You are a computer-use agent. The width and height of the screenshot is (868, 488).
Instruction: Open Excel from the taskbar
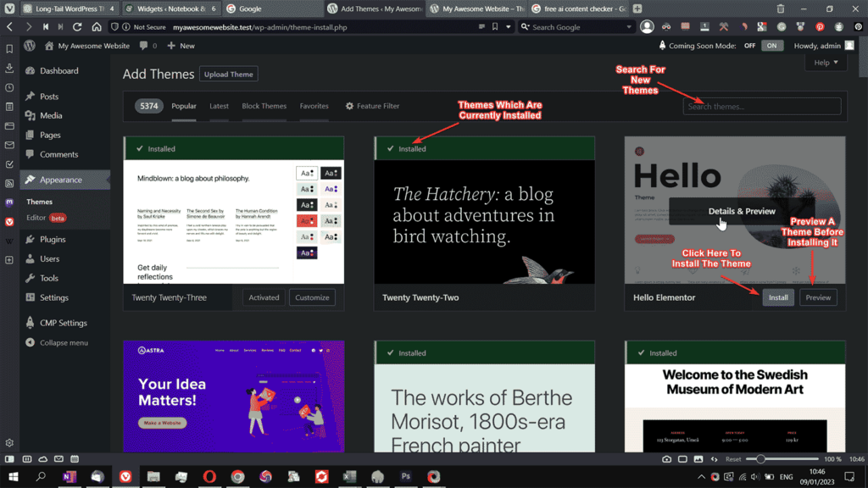pos(349,476)
